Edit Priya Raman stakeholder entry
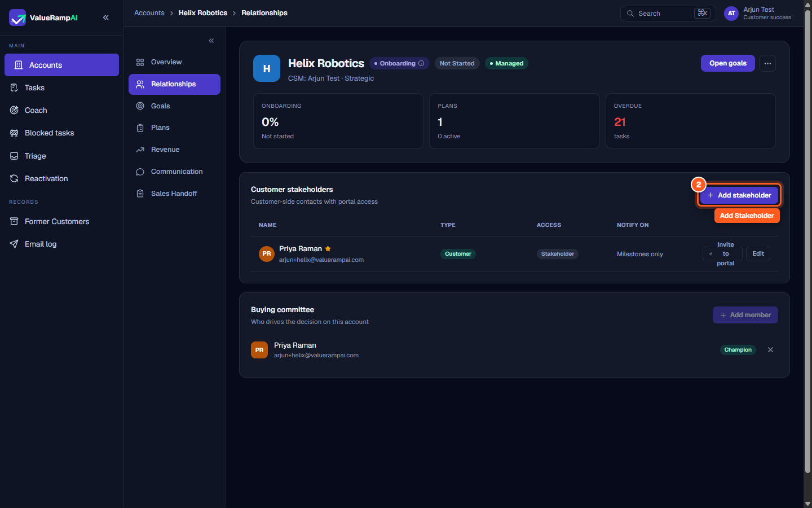 (758, 254)
